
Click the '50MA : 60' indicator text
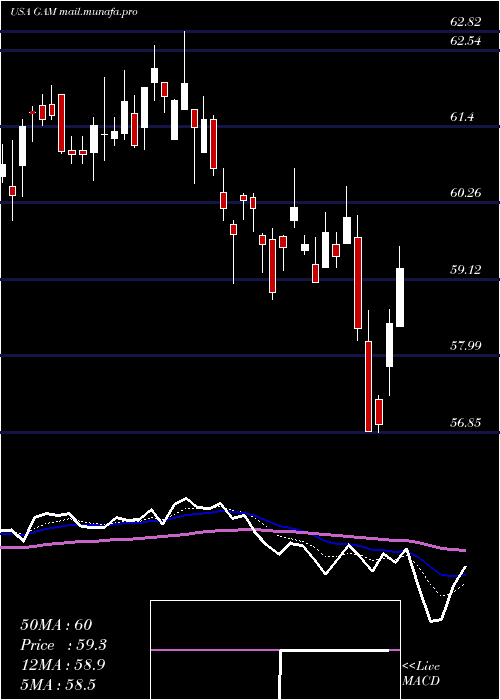click(56, 625)
